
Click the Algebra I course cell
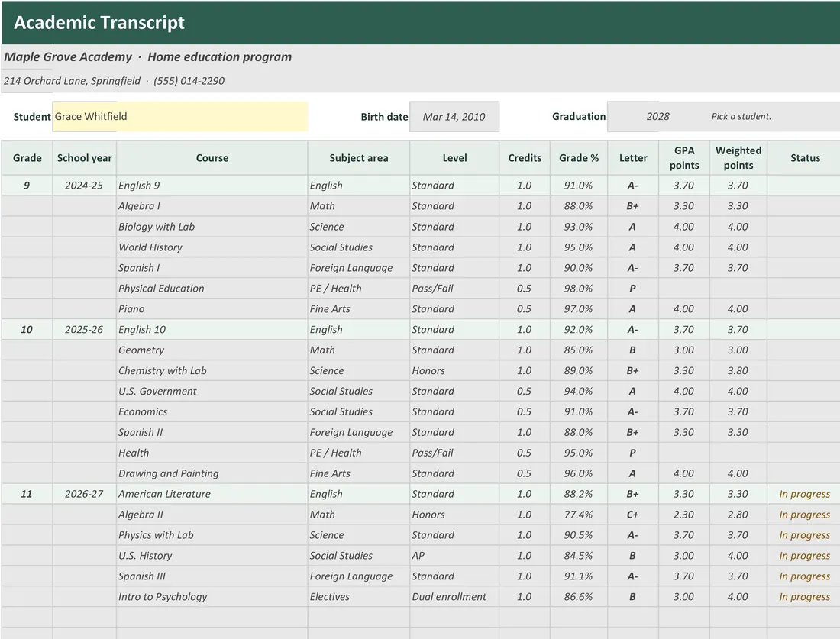click(x=212, y=206)
